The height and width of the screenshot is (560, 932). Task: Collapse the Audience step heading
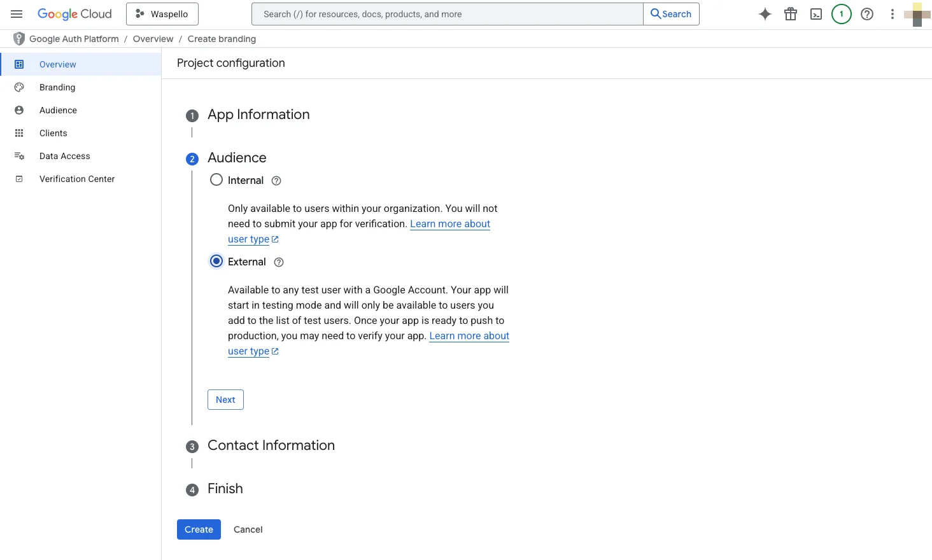click(x=237, y=158)
